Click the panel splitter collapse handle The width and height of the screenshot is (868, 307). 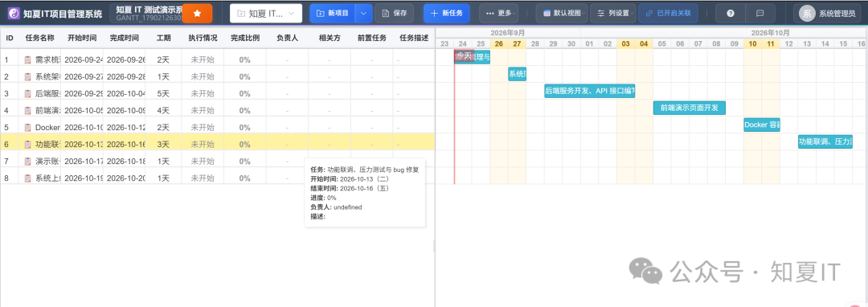tap(435, 247)
